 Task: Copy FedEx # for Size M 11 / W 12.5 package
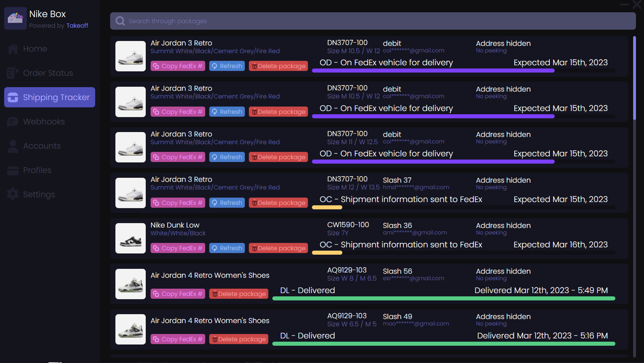pos(178,157)
